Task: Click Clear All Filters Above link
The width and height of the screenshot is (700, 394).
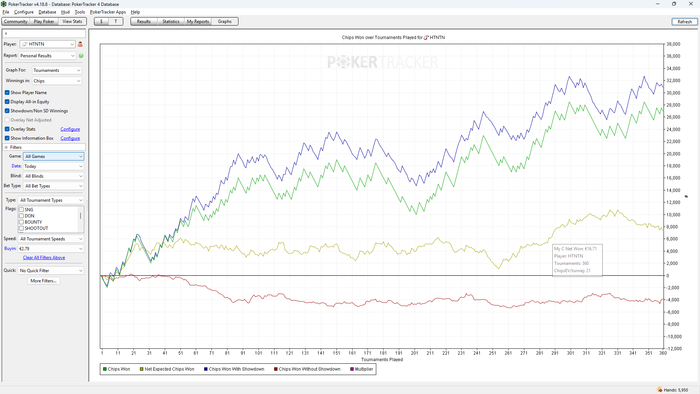Action: click(x=44, y=257)
